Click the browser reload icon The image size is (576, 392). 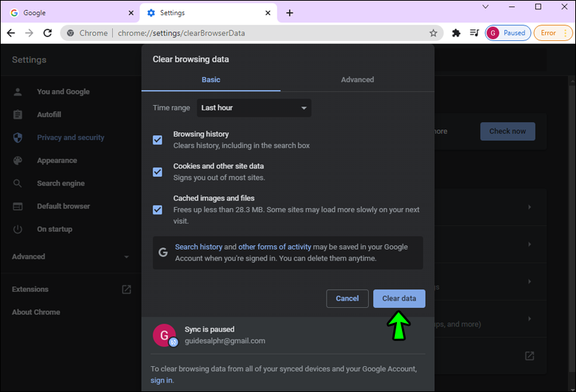(x=47, y=33)
